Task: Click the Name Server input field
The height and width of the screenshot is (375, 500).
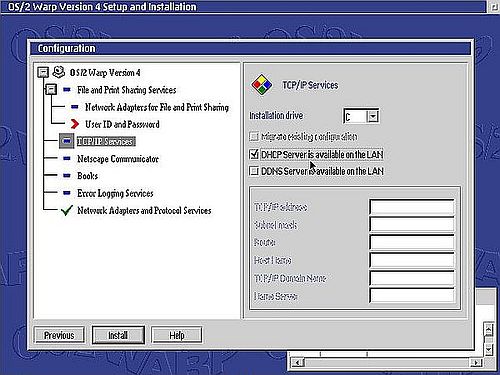Action: [x=412, y=296]
